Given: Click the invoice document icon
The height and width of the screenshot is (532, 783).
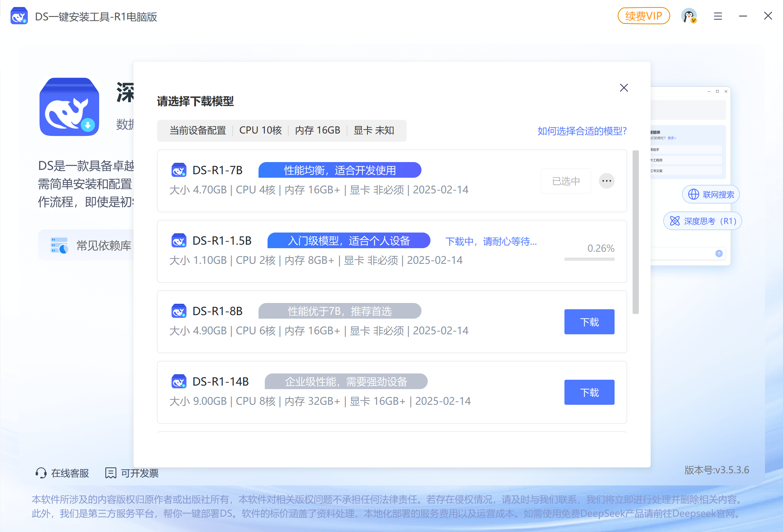Looking at the screenshot, I should coord(111,473).
